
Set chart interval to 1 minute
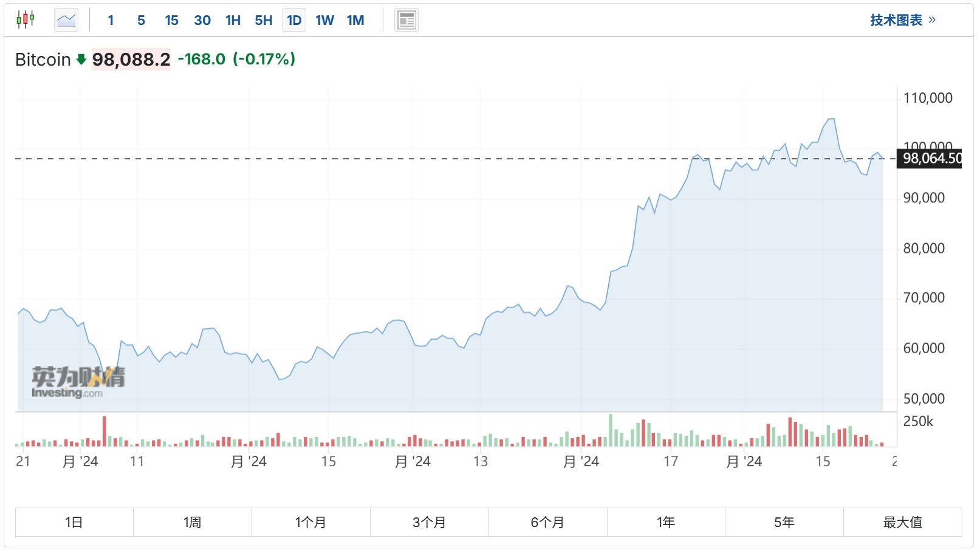(x=111, y=20)
